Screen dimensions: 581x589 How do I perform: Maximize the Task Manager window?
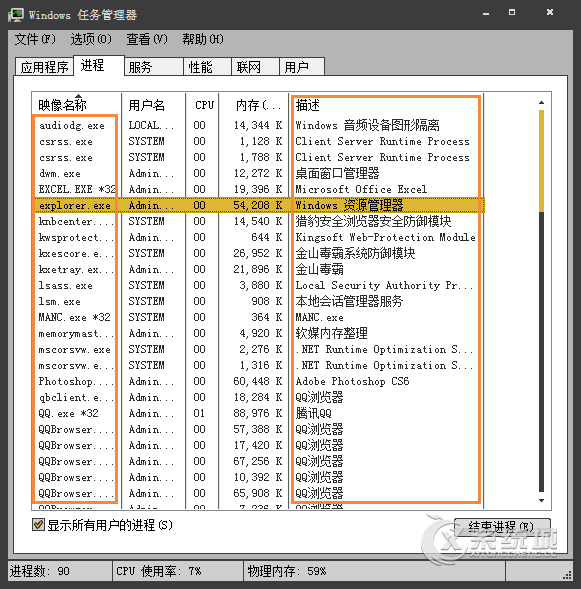coord(512,12)
